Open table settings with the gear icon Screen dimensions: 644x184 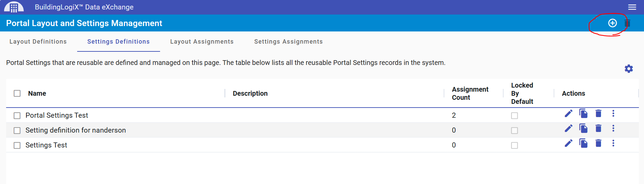pyautogui.click(x=629, y=69)
